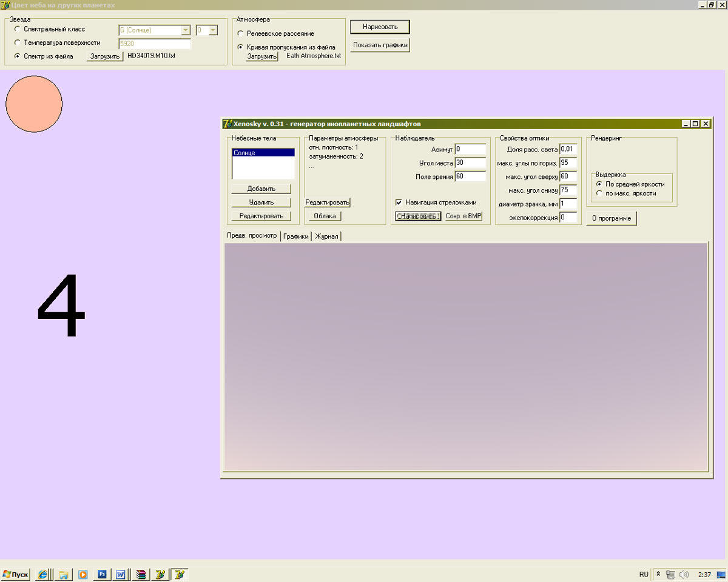
Task: Click the network tray icon
Action: [671, 575]
